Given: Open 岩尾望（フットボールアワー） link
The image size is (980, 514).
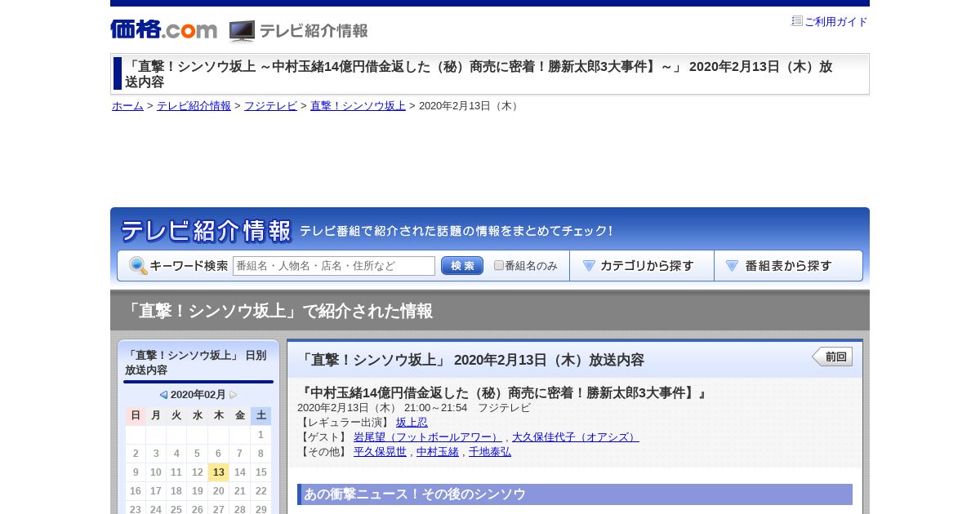Looking at the screenshot, I should tap(428, 437).
